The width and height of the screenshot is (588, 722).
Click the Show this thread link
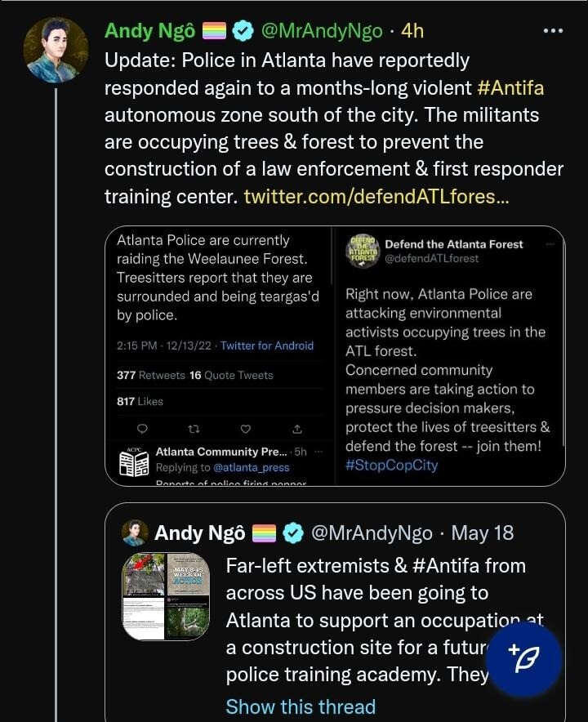click(301, 706)
